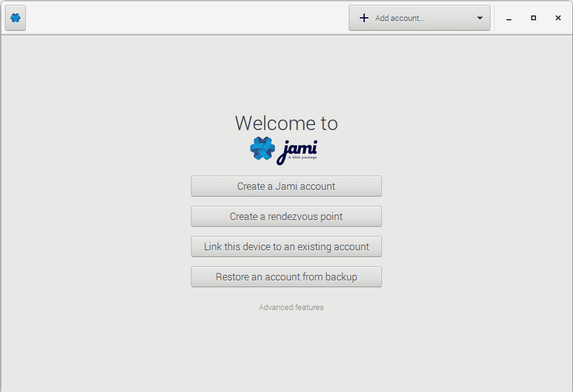Click the blue "jami" wordmark
The width and height of the screenshot is (573, 392).
298,148
